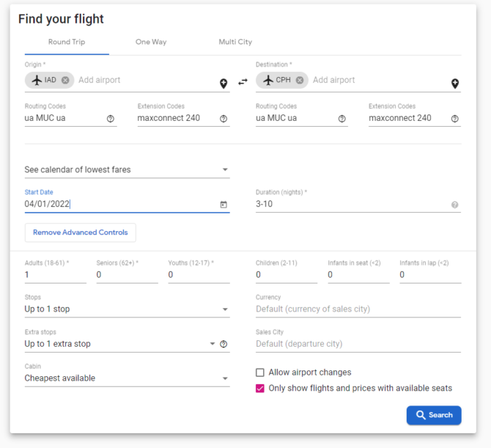Open the Stops dropdown

tap(127, 309)
